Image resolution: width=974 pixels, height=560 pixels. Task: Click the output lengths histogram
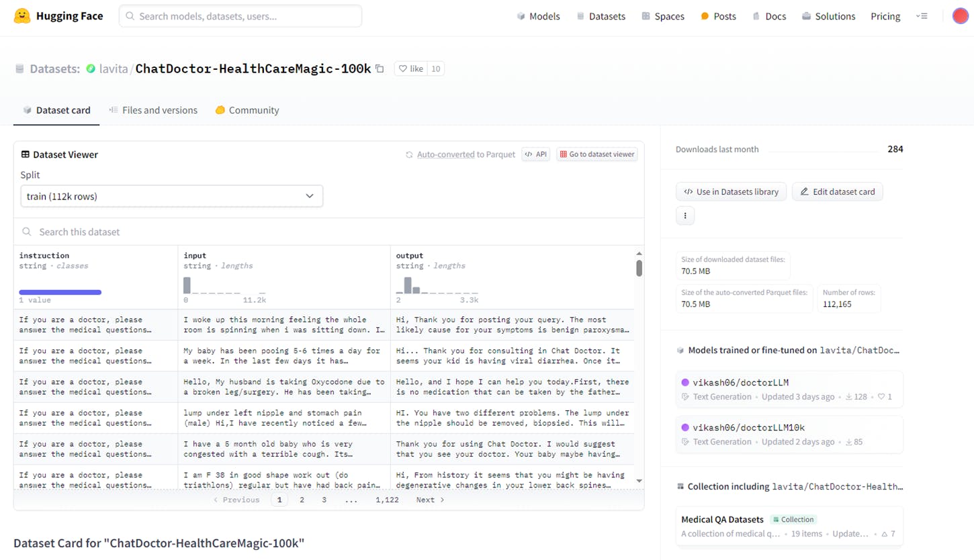(437, 285)
